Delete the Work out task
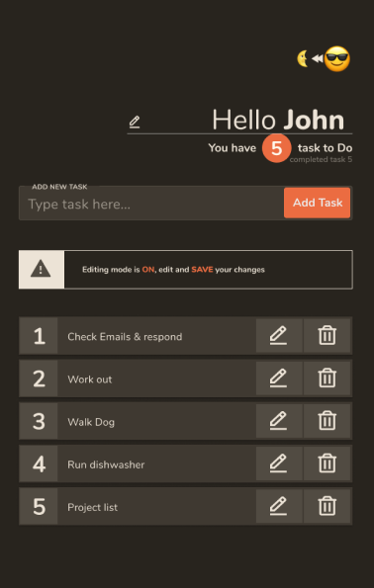 [x=327, y=378]
